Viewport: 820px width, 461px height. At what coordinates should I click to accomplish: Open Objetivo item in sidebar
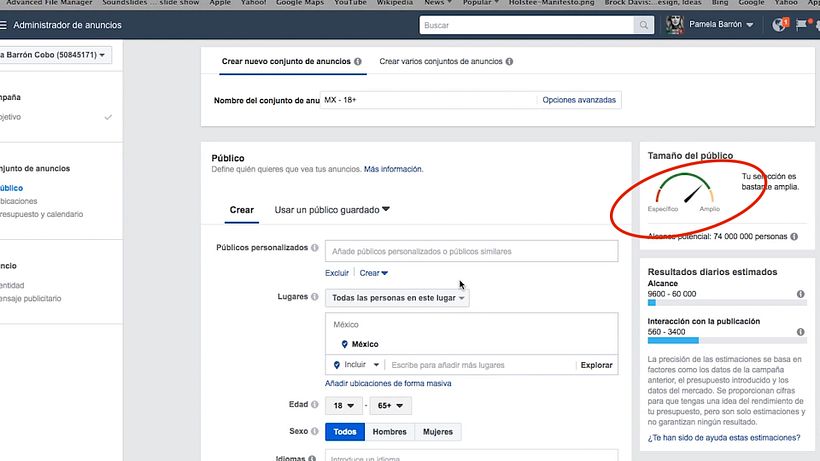10,117
